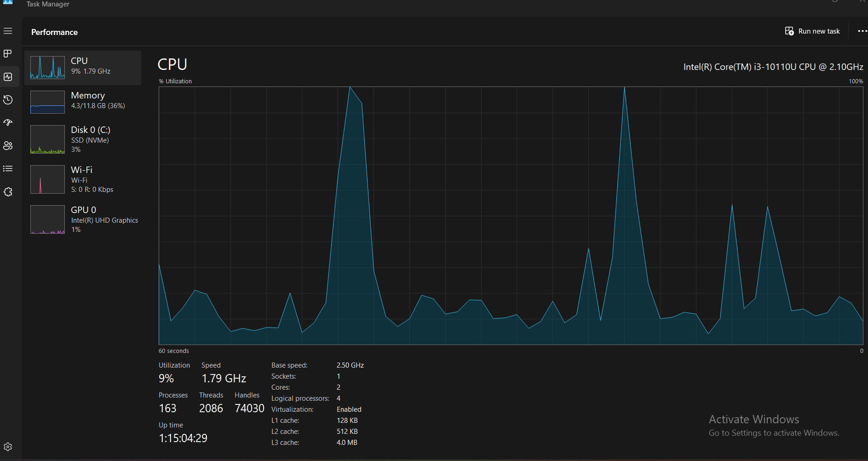Viewport: 868px width, 461px height.
Task: Open the more options ellipsis menu
Action: (x=862, y=31)
